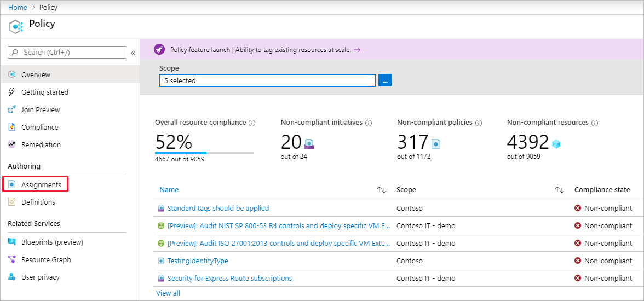This screenshot has width=644, height=301.
Task: Open Assignments in the Authoring section
Action: coord(41,184)
